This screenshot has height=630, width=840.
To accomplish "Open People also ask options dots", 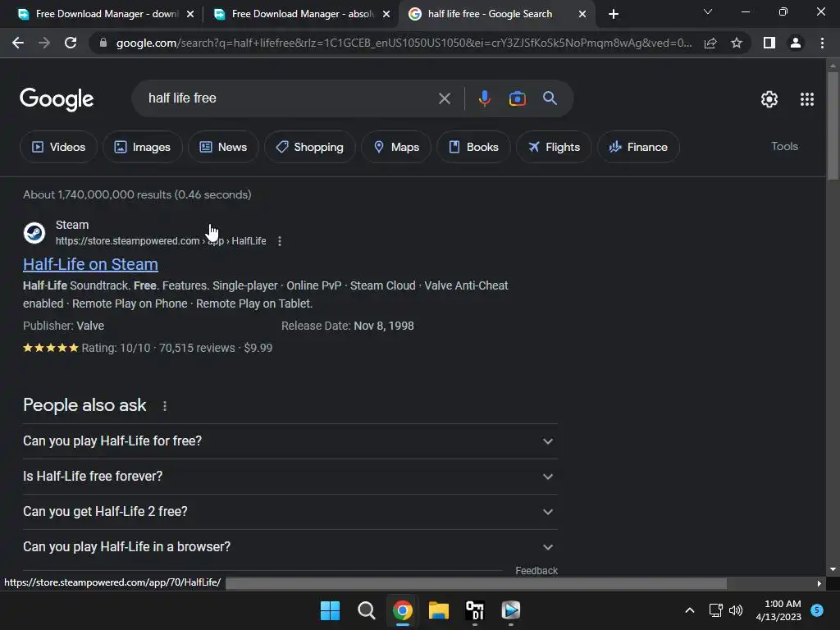I will (x=164, y=406).
